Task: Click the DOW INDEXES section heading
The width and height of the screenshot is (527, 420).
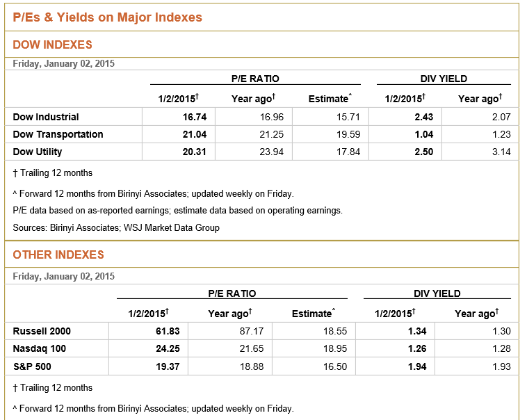Action: pyautogui.click(x=53, y=45)
